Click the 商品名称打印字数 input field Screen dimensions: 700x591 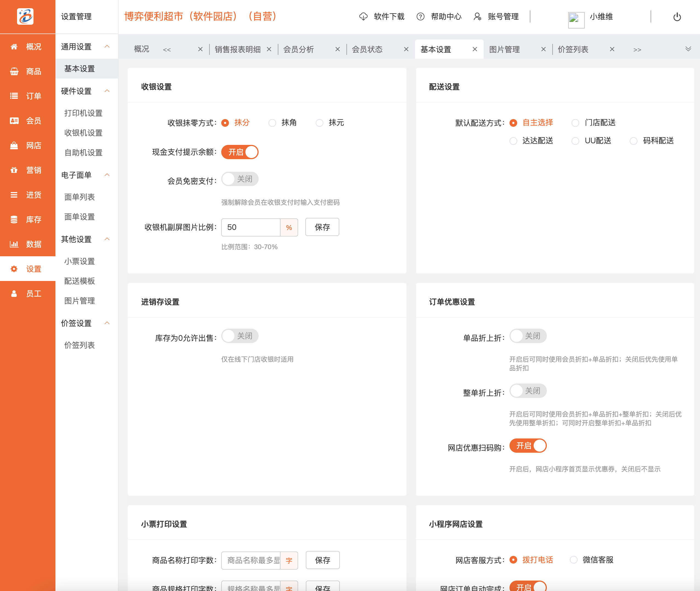(251, 560)
